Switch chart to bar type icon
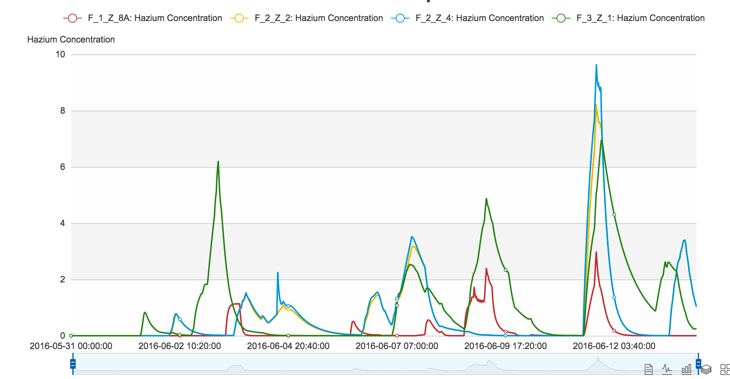The height and width of the screenshot is (379, 730). pyautogui.click(x=686, y=369)
